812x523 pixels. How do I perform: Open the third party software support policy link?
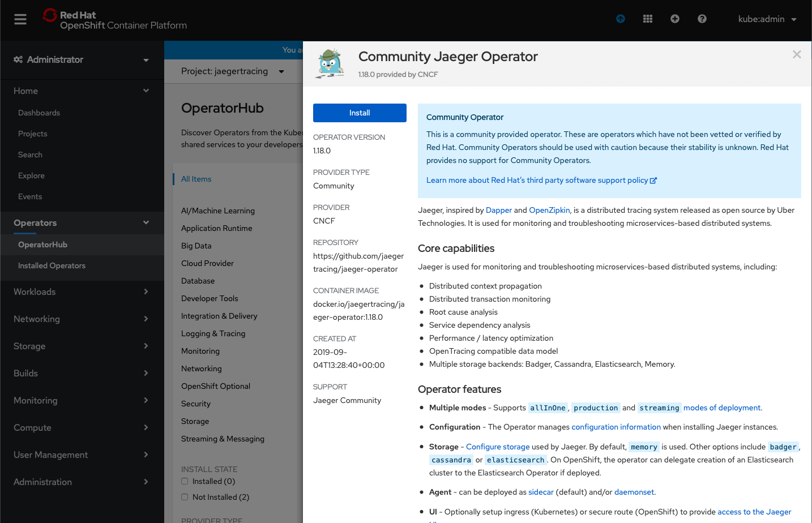point(541,180)
